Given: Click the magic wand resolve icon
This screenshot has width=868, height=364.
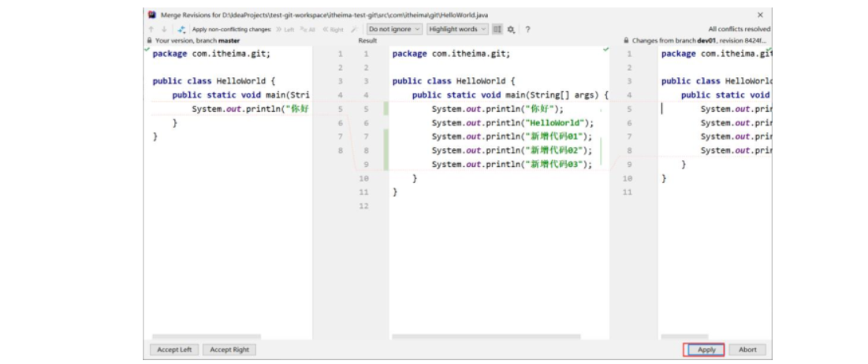Looking at the screenshot, I should coord(353,29).
